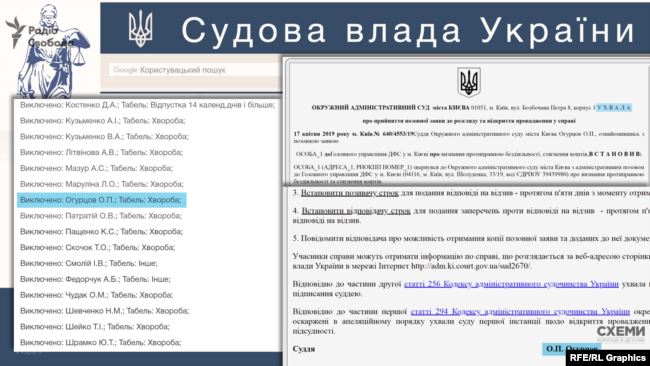
Task: Select row 'Кузьменко В.А.; Табель: Хвороба'
Action: pyautogui.click(x=104, y=136)
